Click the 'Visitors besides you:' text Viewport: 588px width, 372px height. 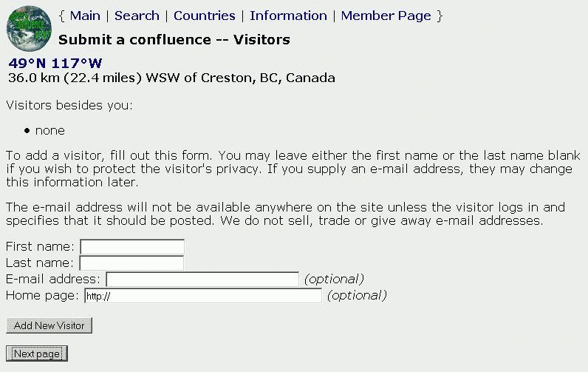[x=69, y=105]
